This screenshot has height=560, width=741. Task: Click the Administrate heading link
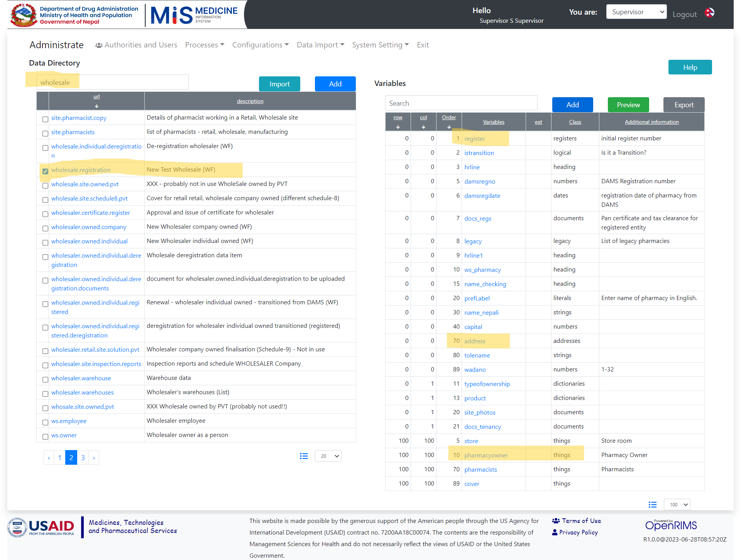coord(56,45)
